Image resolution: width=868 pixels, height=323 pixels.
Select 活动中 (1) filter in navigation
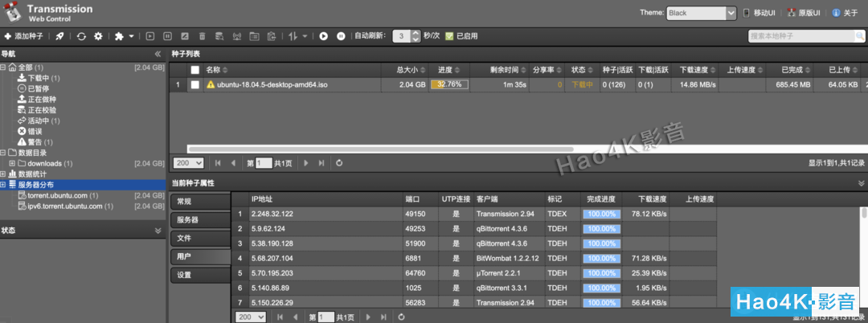(x=39, y=121)
